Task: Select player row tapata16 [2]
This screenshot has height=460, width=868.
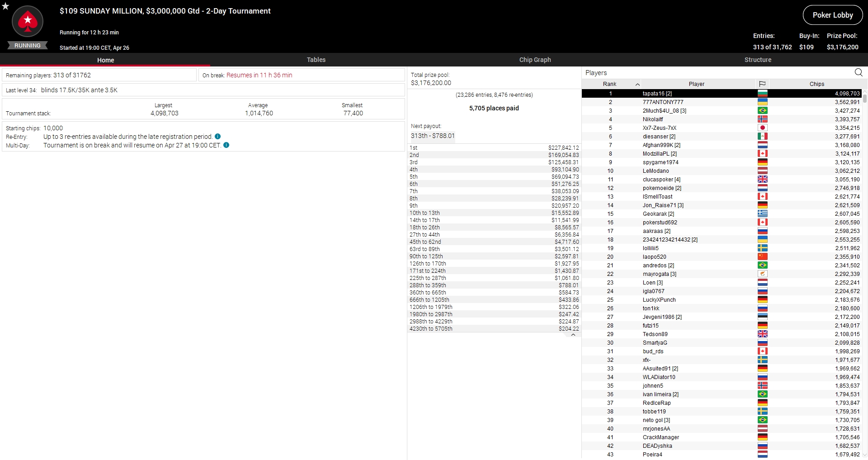Action: point(722,94)
